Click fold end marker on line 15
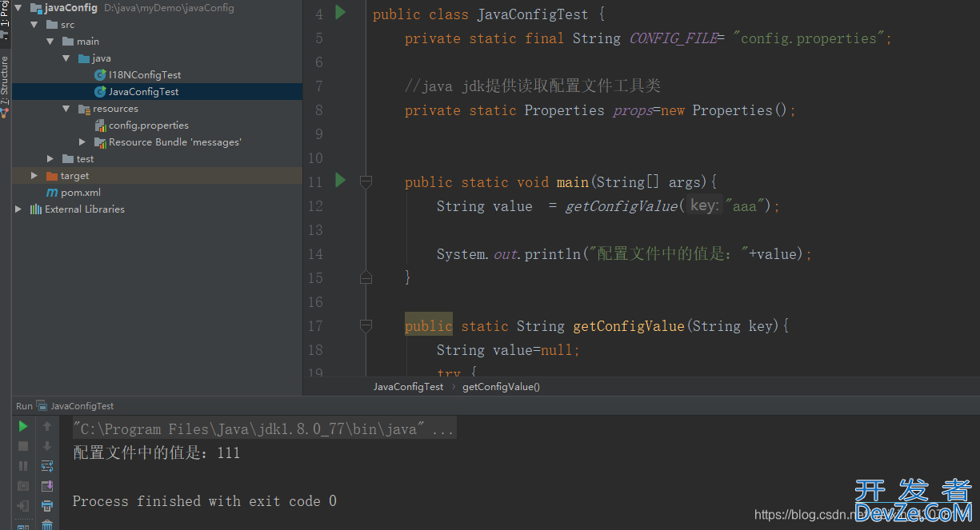 coord(366,277)
